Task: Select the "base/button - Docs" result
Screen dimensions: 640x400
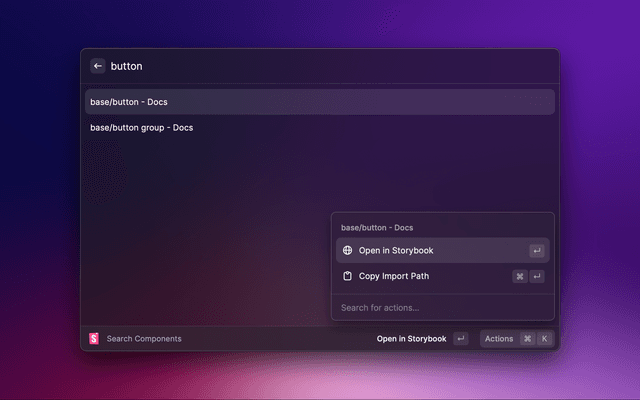Action: click(x=319, y=102)
